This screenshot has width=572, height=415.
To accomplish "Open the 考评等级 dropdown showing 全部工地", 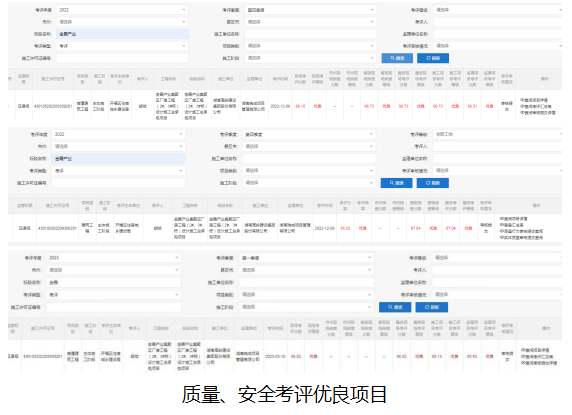I will pos(498,134).
